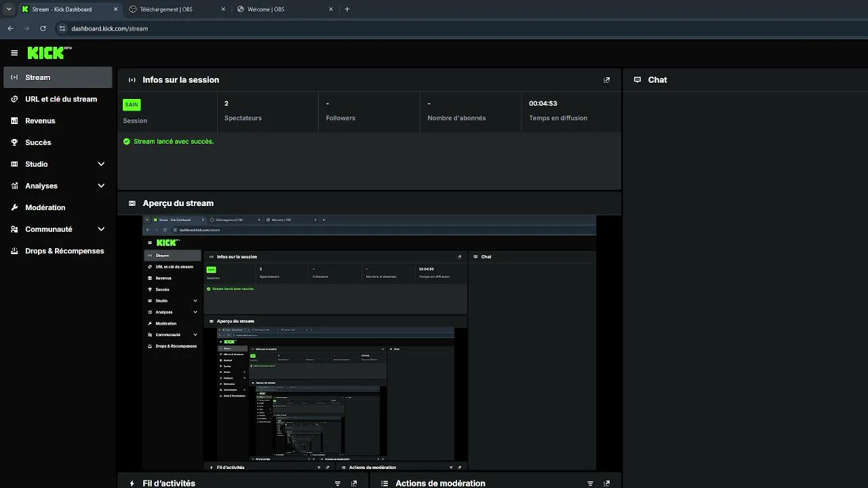Viewport: 868px width, 488px height.
Task: Close the Welcome | OBS tab
Action: [x=331, y=9]
